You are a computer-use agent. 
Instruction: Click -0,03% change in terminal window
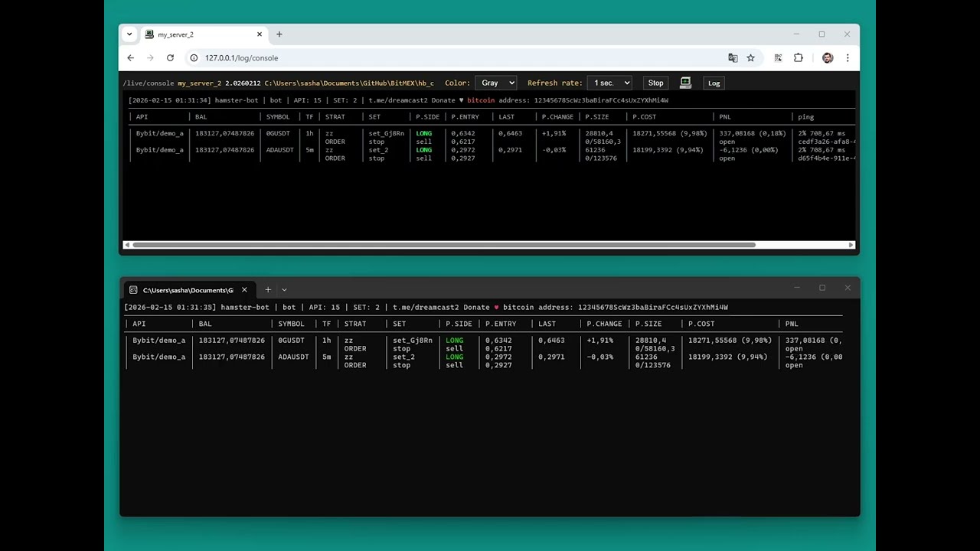599,357
